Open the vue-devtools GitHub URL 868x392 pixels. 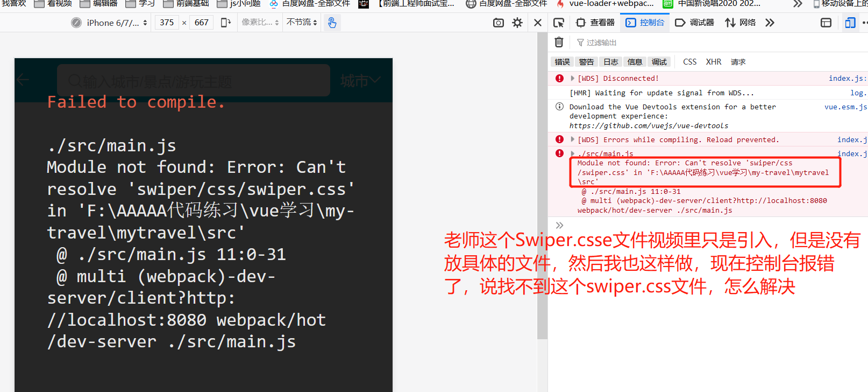coord(649,126)
